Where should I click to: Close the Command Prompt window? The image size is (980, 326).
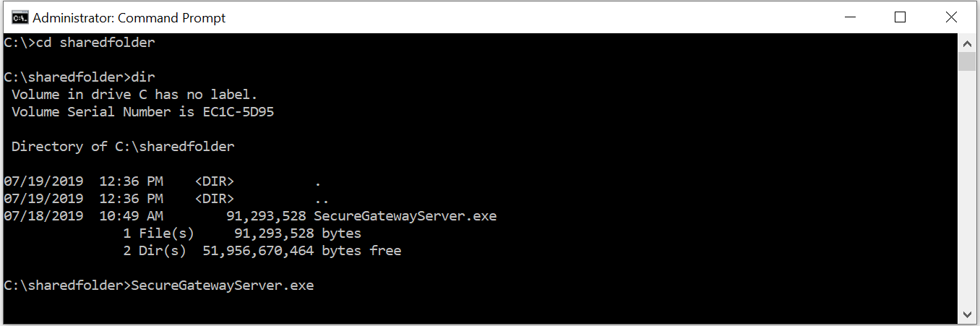tap(952, 17)
